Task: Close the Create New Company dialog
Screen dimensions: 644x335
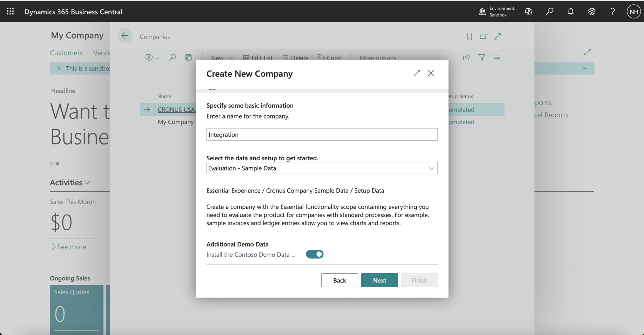Action: [431, 73]
